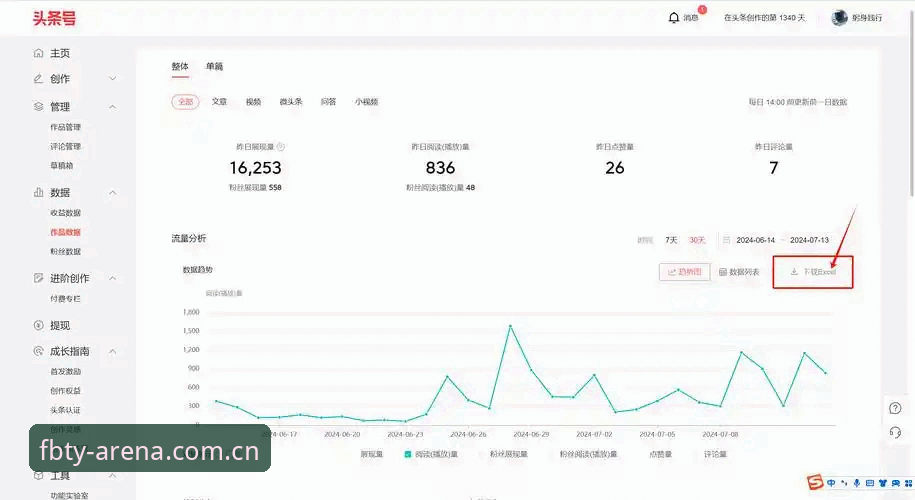The width and height of the screenshot is (915, 500).
Task: Filter by 微头条 content type
Action: click(x=291, y=102)
